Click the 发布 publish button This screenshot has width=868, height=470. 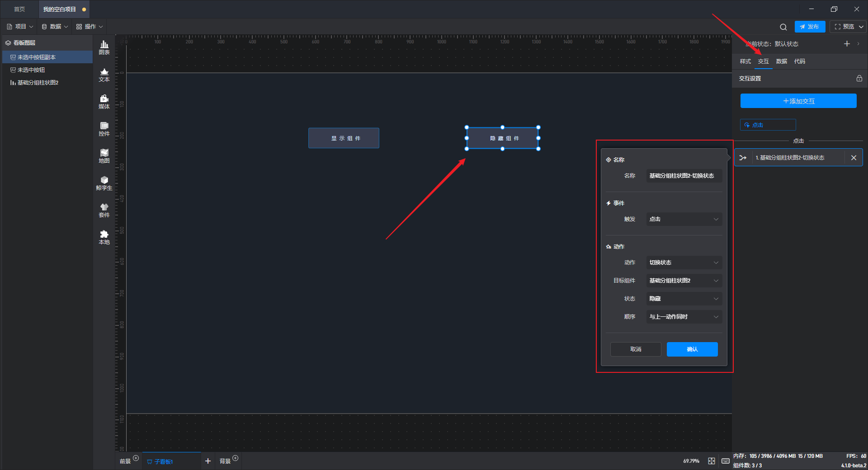pos(810,27)
